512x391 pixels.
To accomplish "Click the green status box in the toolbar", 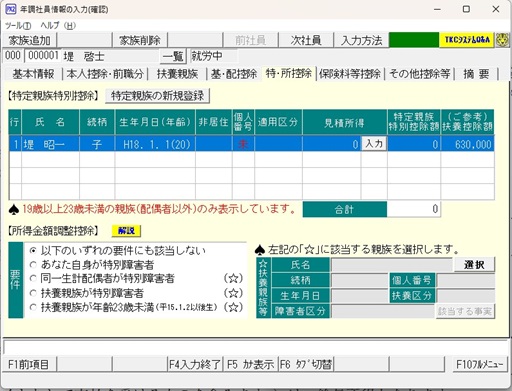I will coord(414,40).
